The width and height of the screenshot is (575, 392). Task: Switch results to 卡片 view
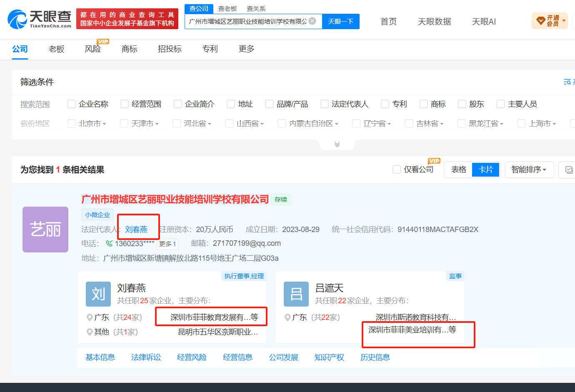485,170
